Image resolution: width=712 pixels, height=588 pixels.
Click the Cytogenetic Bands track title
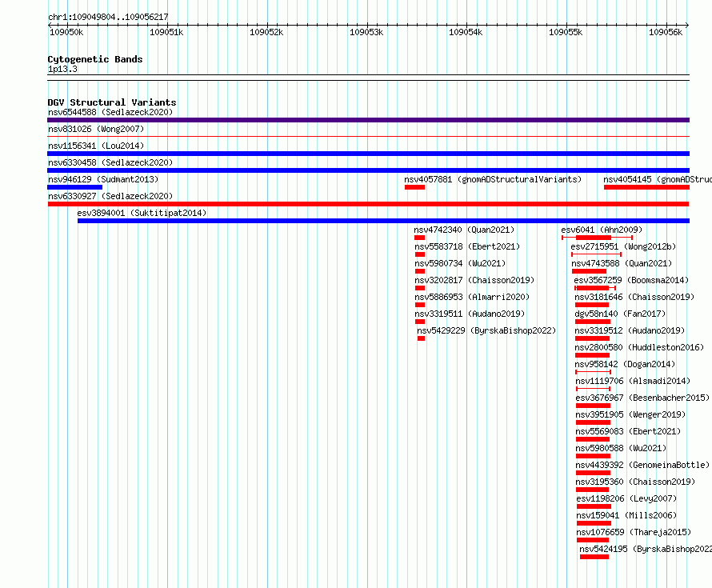(x=95, y=59)
